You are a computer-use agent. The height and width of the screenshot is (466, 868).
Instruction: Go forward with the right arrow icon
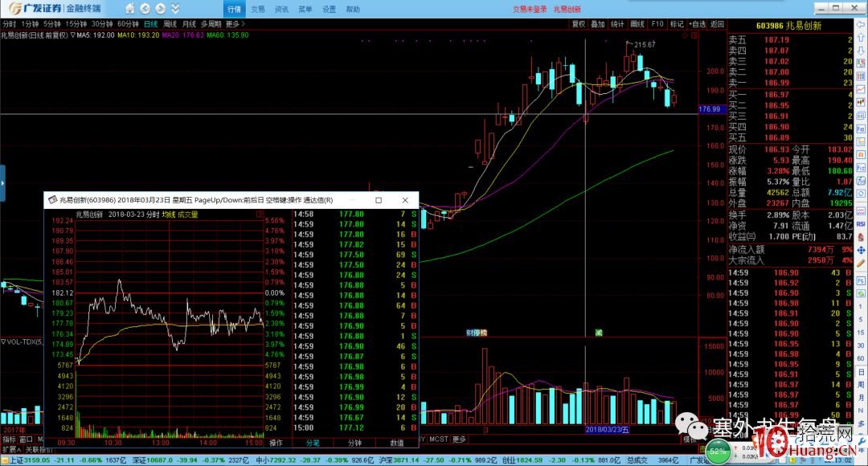tap(160, 8)
